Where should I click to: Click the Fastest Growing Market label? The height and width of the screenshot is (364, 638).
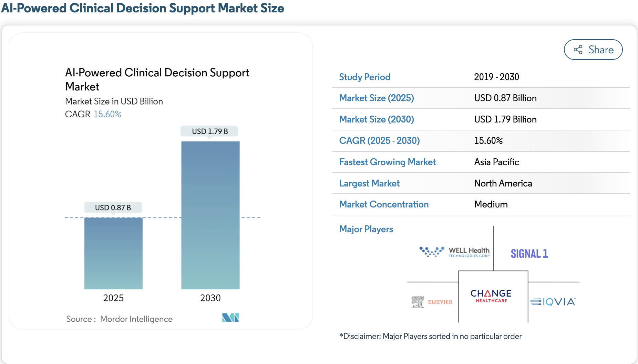click(387, 162)
